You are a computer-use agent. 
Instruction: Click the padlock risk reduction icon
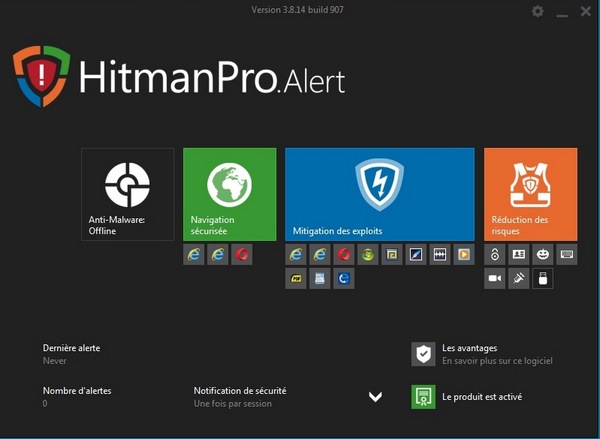[495, 255]
